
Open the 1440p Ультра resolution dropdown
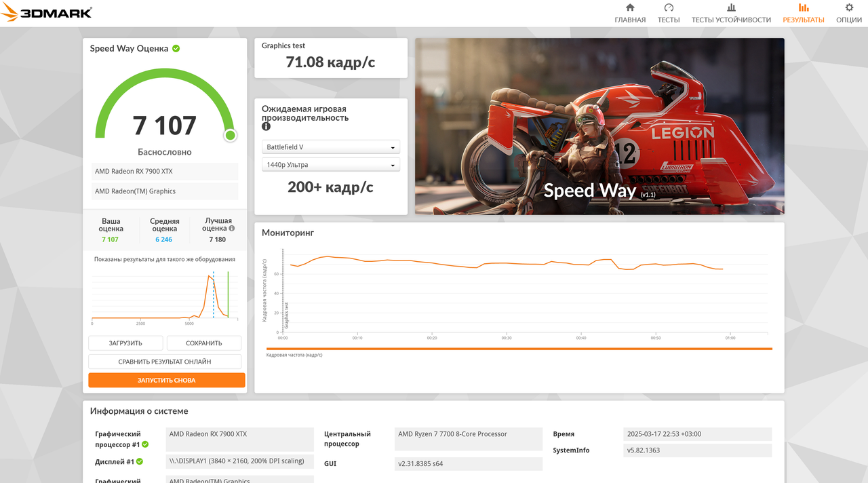(331, 165)
